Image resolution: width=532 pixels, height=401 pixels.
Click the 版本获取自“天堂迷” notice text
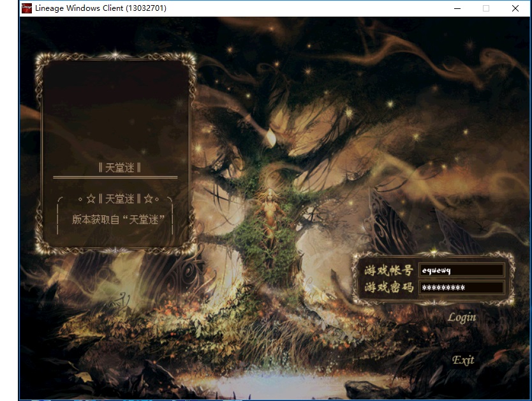point(119,220)
